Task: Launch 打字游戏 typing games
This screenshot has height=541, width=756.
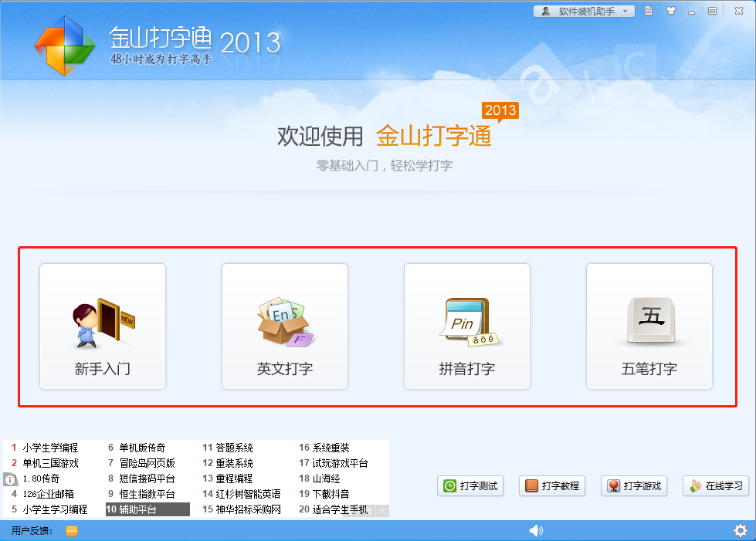Action: pos(634,485)
